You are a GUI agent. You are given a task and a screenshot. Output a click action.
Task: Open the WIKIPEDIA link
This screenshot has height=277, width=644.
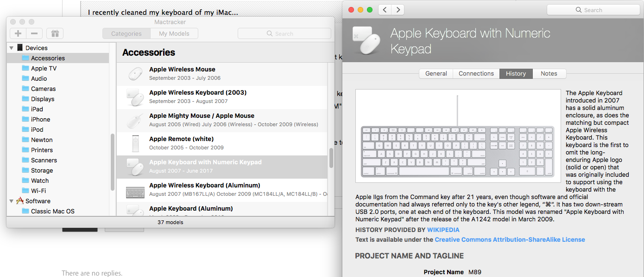(443, 230)
